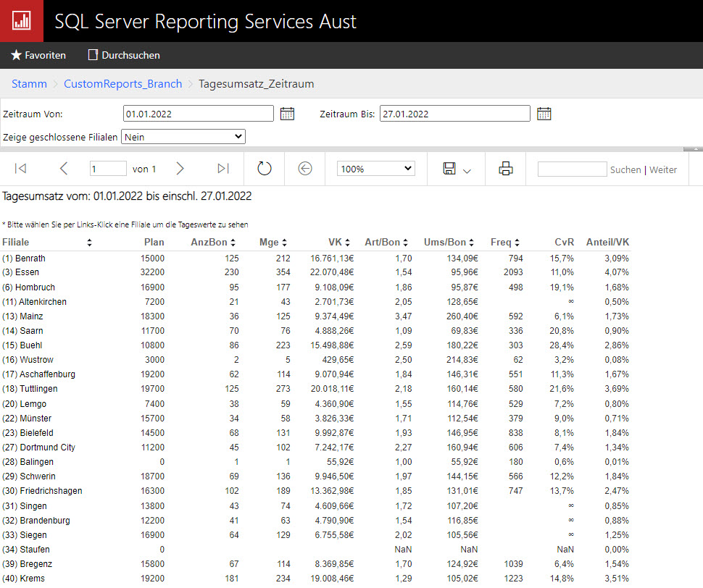The width and height of the screenshot is (703, 588).
Task: Open calendar picker for Zeitraum Von
Action: tap(287, 114)
